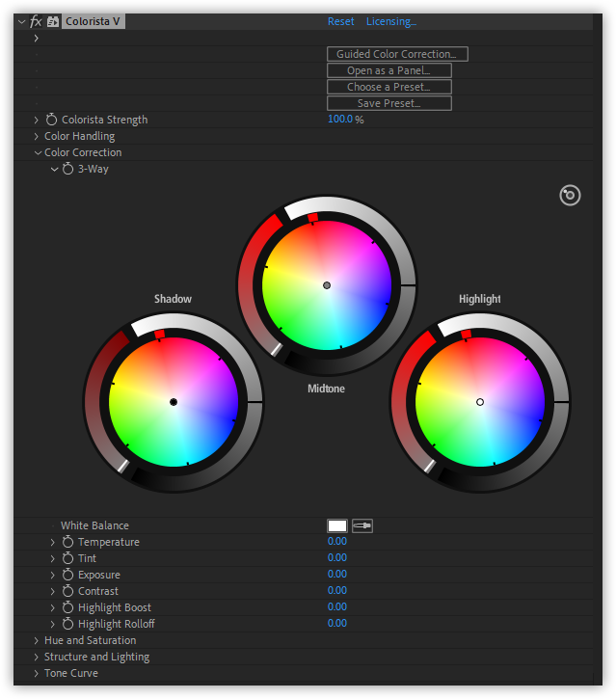Viewport: 616px width, 699px height.
Task: Open Guided Color Correction
Action: 397,54
